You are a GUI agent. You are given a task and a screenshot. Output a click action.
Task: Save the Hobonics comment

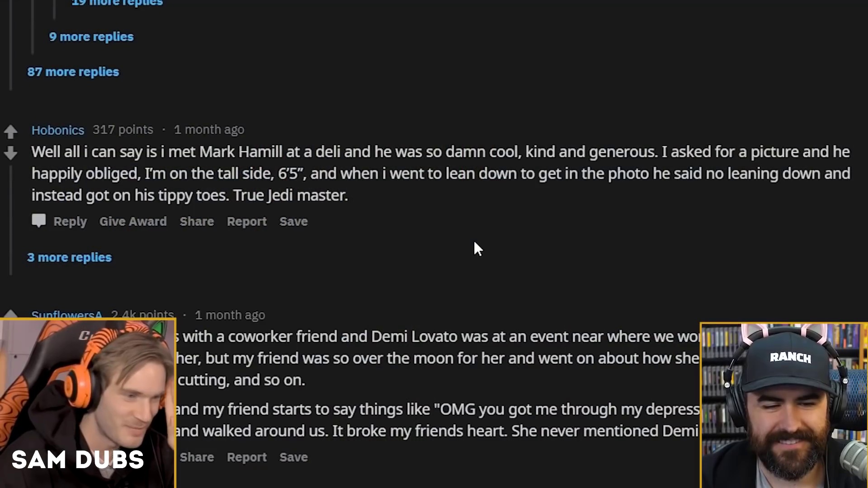click(x=293, y=221)
